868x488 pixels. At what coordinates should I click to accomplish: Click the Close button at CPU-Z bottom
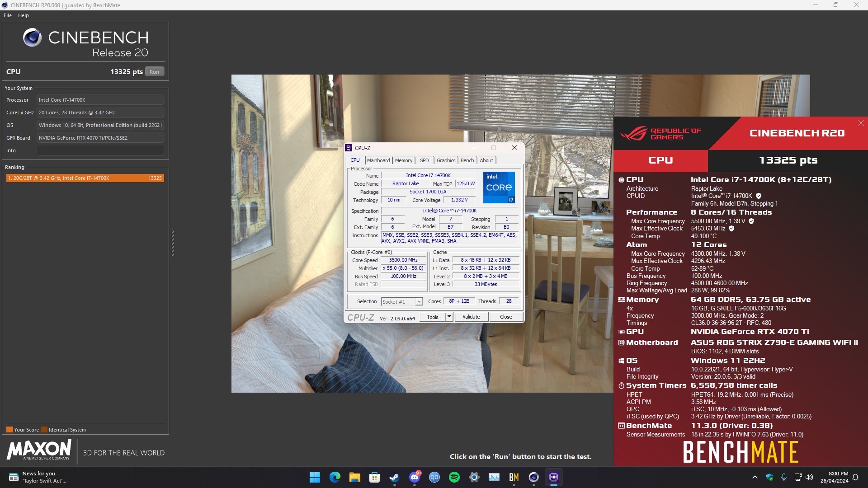(506, 317)
